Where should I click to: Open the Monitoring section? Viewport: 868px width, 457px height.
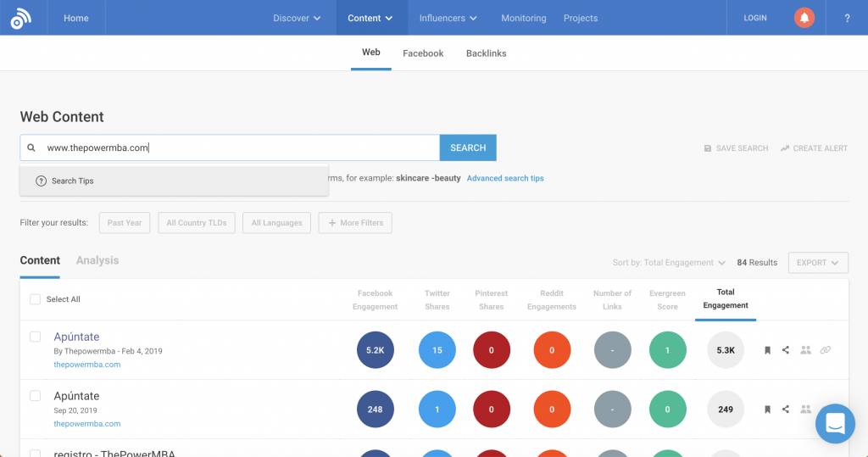524,19
